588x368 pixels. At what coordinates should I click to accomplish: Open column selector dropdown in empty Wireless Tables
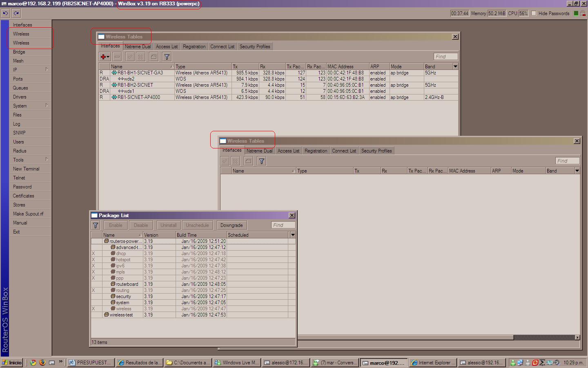pos(577,171)
